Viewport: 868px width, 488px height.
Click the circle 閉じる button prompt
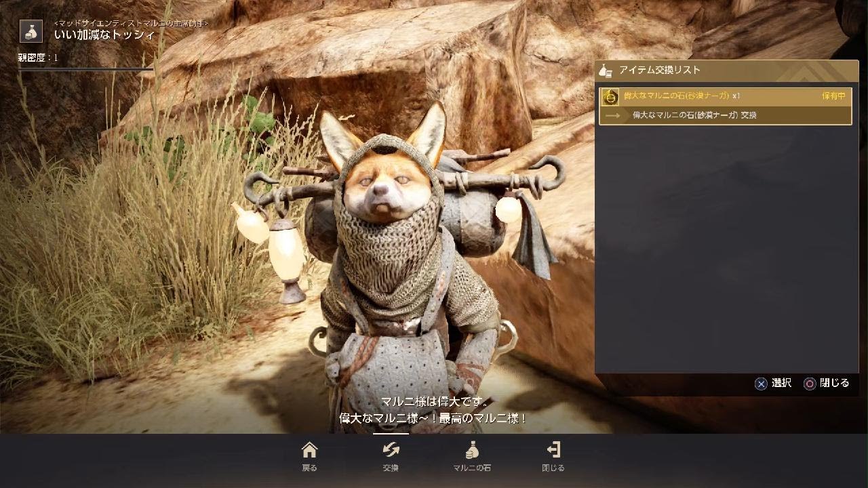coord(827,383)
